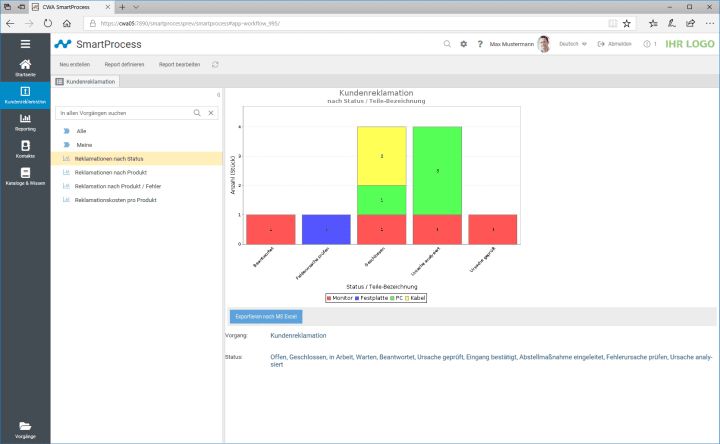Add page to favorites with star icon
Viewport: 720px width, 444px height.
point(627,23)
